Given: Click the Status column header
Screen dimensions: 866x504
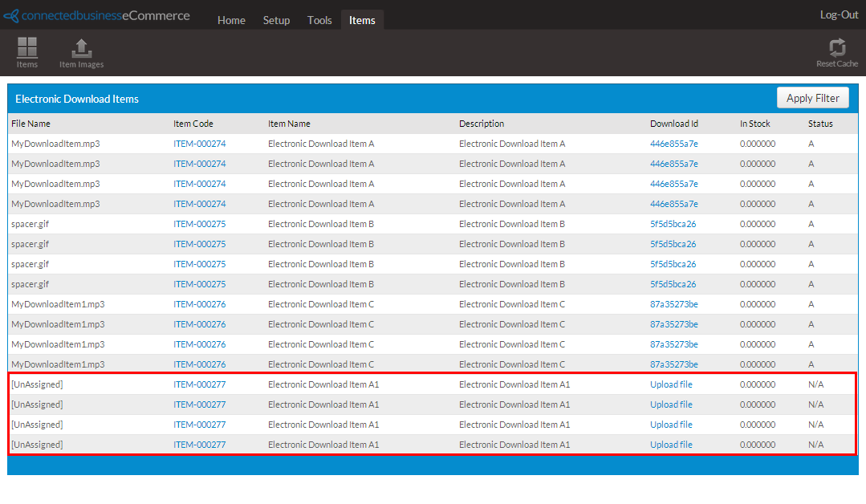Looking at the screenshot, I should 820,124.
